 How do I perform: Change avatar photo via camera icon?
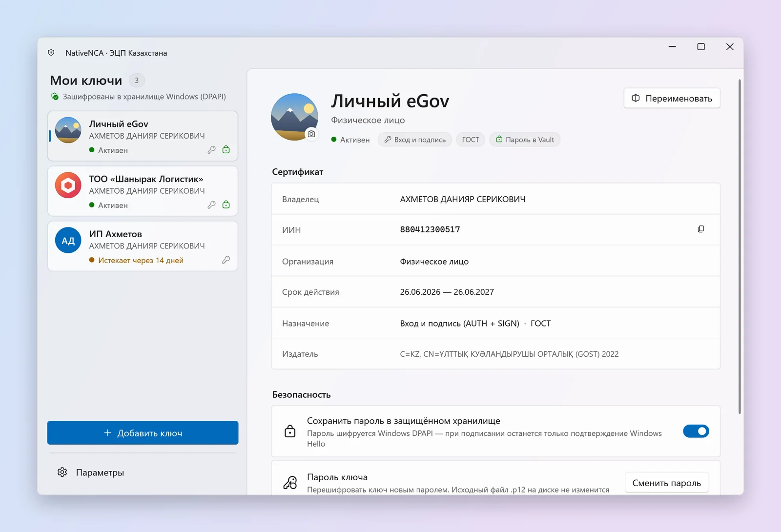click(x=311, y=134)
